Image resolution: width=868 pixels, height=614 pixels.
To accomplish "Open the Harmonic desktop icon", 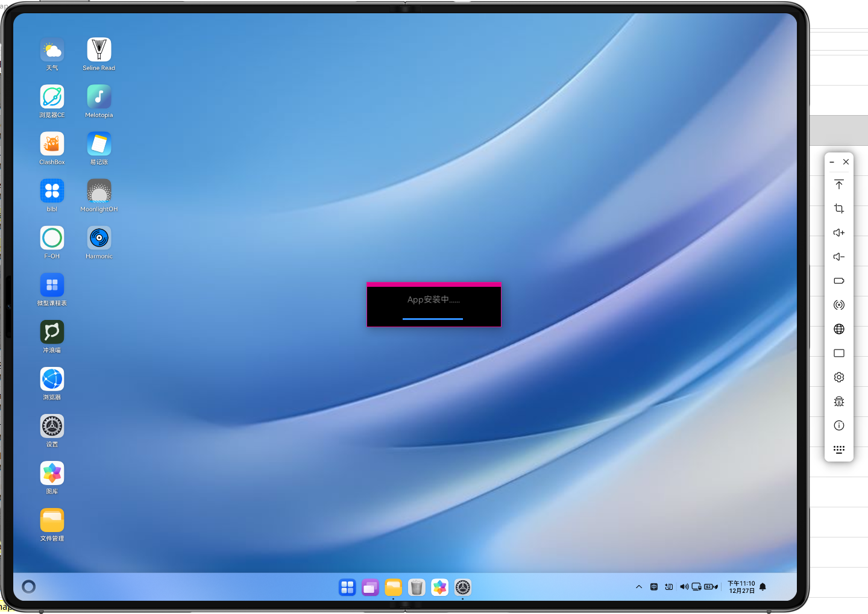I will pyautogui.click(x=99, y=238).
